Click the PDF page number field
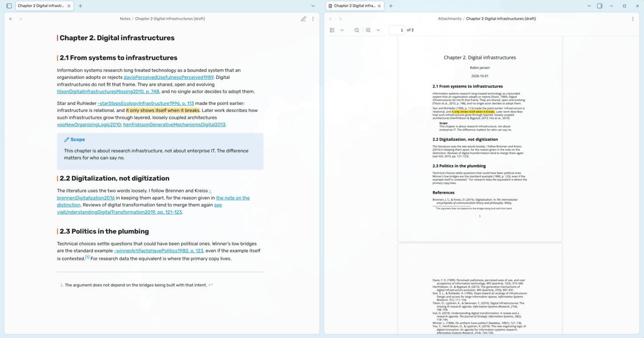This screenshot has width=644, height=338. click(x=397, y=30)
